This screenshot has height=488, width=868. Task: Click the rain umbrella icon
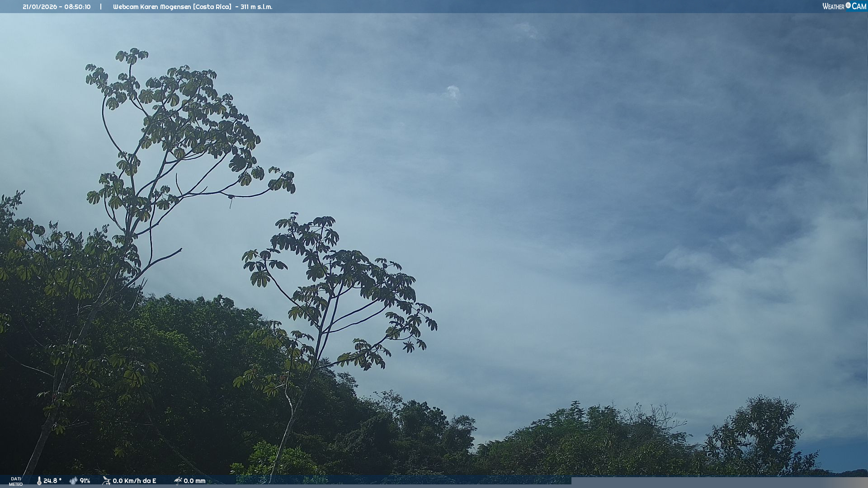pos(178,481)
